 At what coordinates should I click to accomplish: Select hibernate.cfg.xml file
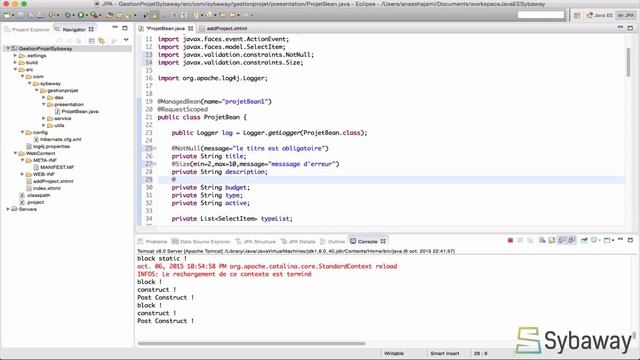[57, 139]
